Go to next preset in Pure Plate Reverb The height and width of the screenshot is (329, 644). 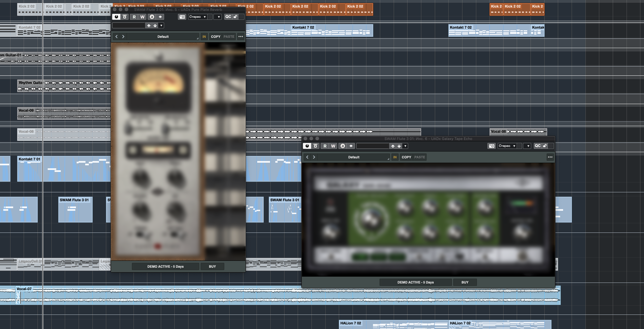click(123, 37)
